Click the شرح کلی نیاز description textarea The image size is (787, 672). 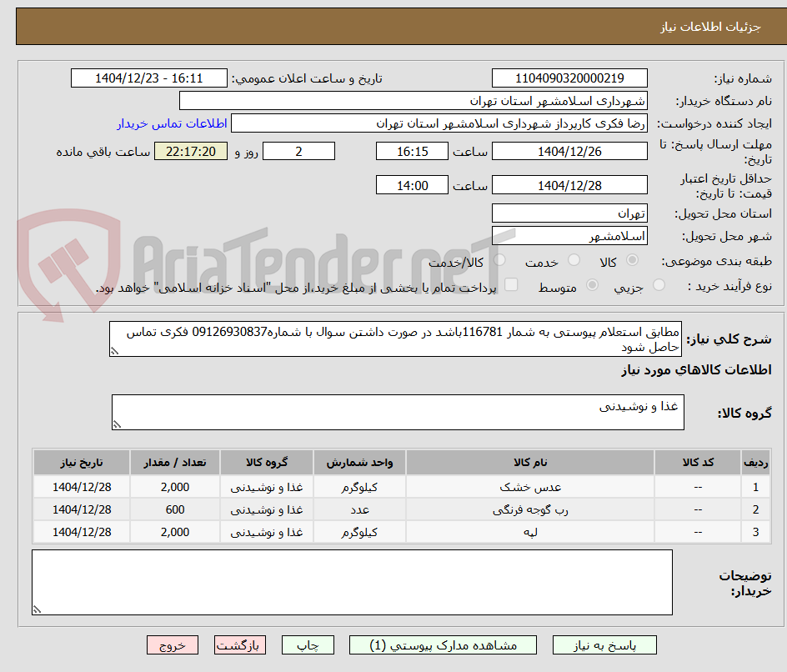395,339
